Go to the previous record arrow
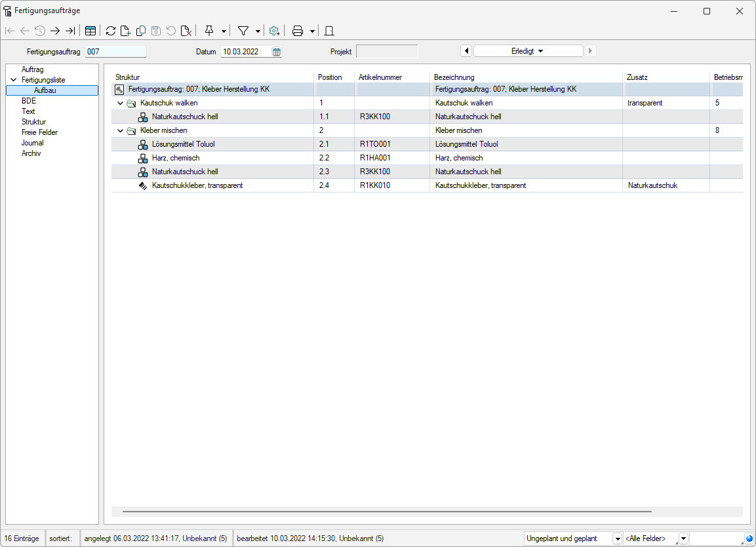 coord(25,31)
